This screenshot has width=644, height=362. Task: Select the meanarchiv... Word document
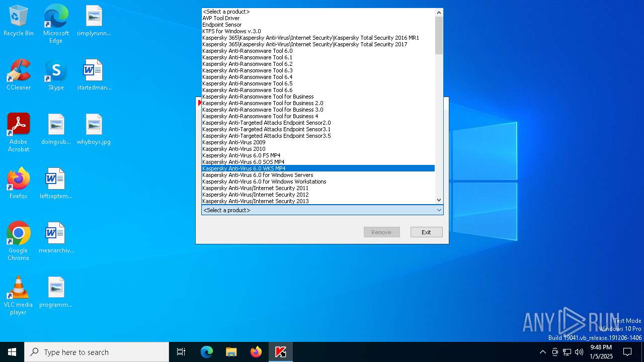(56, 238)
